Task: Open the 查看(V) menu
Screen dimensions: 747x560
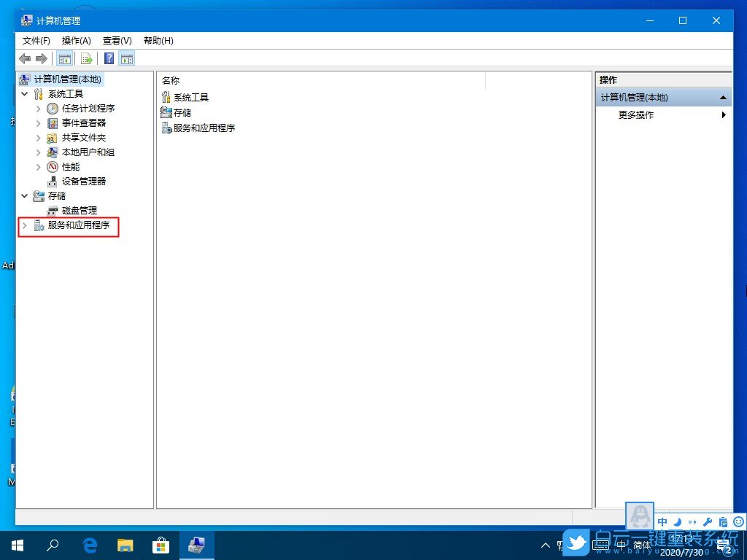Action: (117, 41)
